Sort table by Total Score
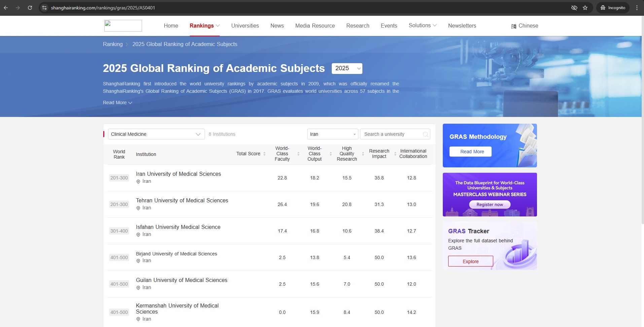Image resolution: width=644 pixels, height=327 pixels. point(264,154)
